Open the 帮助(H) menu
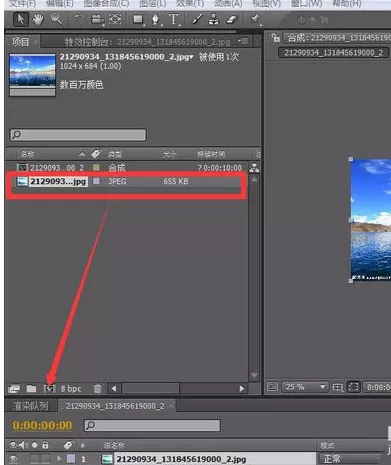 [347, 4]
